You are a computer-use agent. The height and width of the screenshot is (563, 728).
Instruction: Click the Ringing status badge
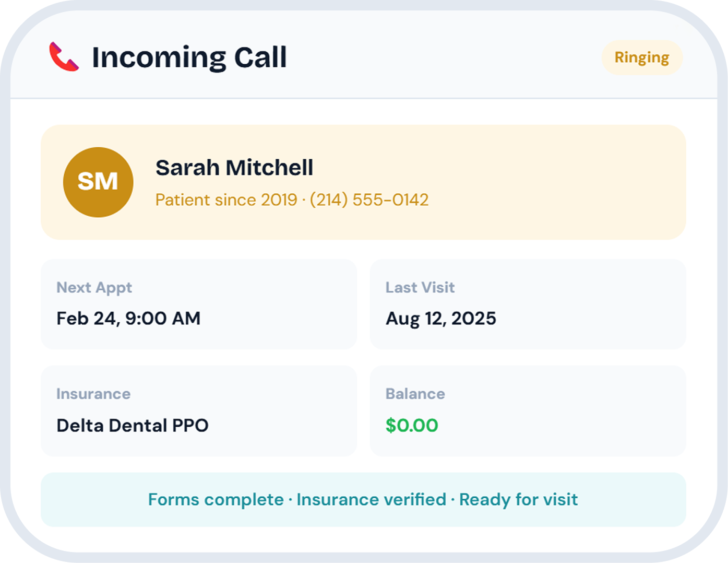(641, 57)
